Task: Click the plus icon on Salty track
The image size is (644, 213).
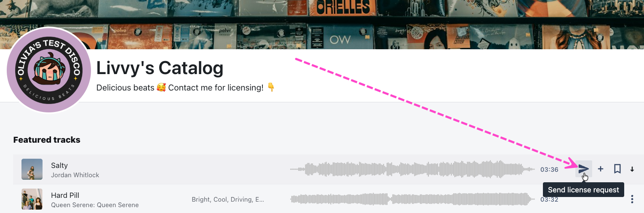Action: point(601,169)
